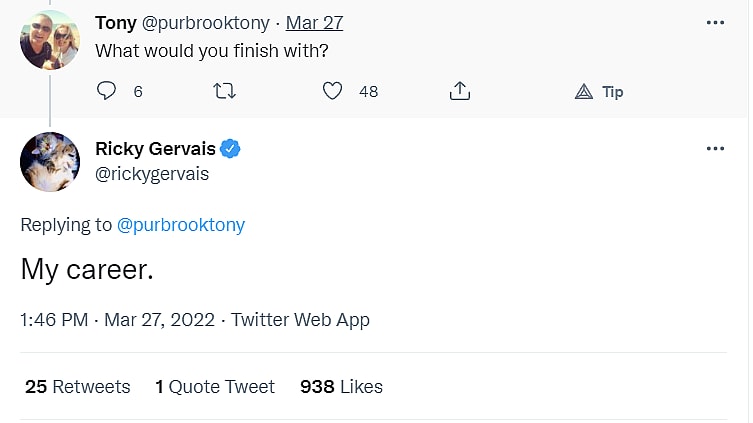Image resolution: width=753 pixels, height=423 pixels.
Task: Click the reply icon on Tony's tweet
Action: click(107, 91)
